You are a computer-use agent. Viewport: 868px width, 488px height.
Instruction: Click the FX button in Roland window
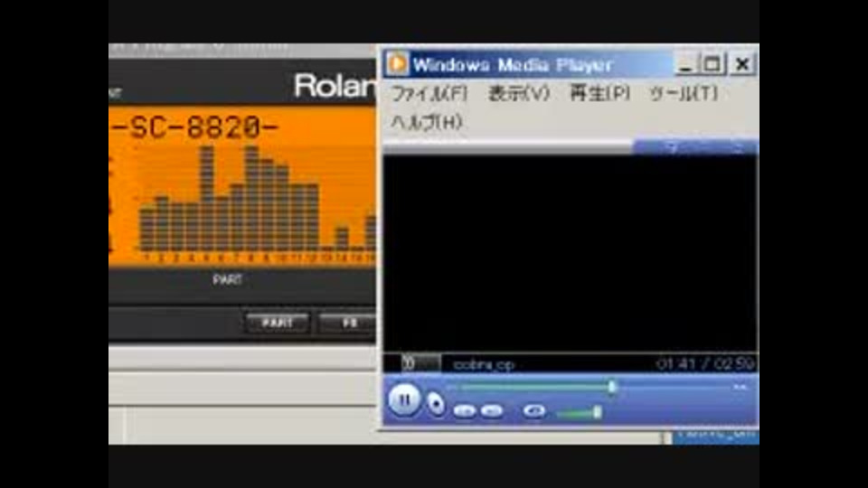pos(348,323)
